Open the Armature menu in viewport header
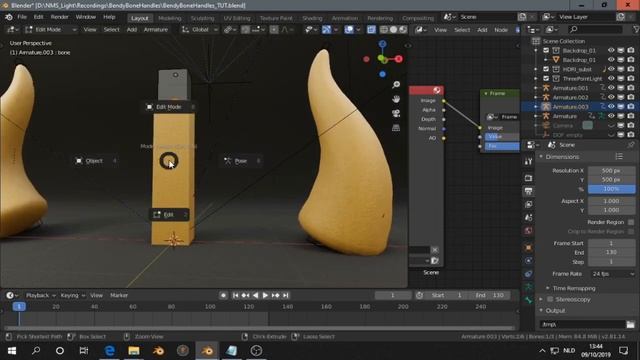Image resolution: width=640 pixels, height=360 pixels. pos(156,30)
